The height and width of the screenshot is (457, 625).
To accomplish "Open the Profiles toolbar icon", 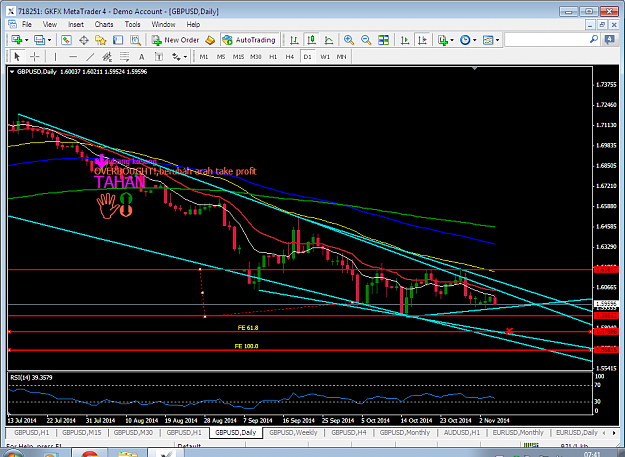I will 39,40.
